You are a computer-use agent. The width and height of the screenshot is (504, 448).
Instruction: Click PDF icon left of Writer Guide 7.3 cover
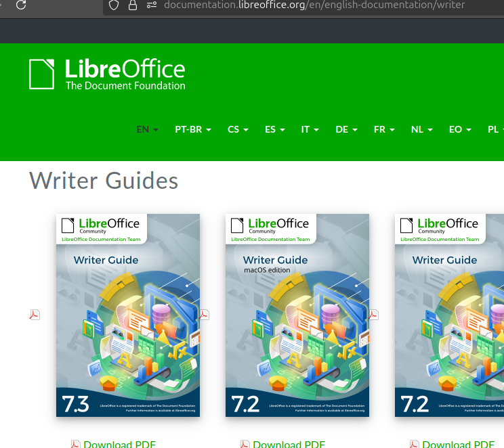coord(35,315)
